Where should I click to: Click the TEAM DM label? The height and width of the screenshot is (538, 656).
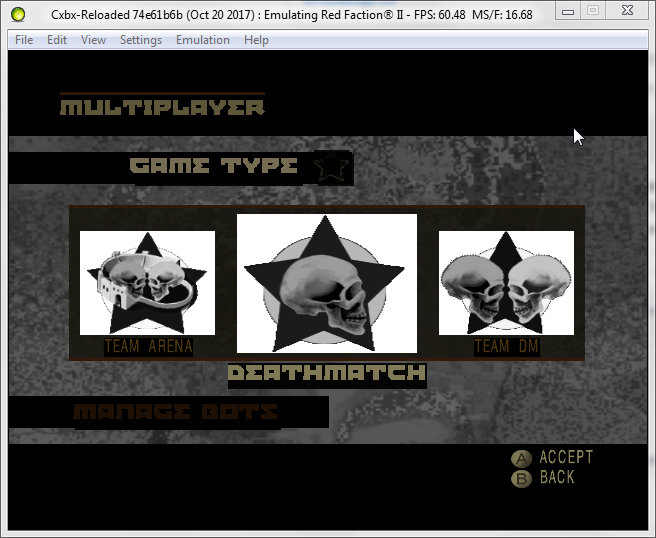[507, 346]
